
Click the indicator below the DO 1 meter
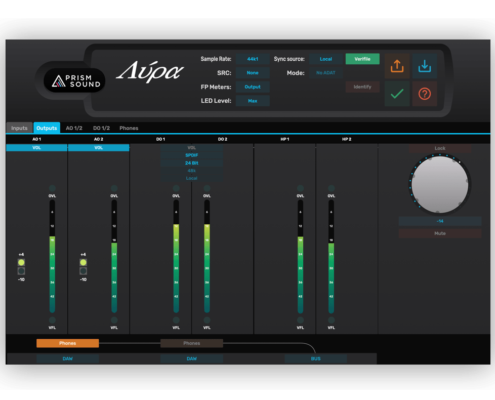[x=176, y=320]
